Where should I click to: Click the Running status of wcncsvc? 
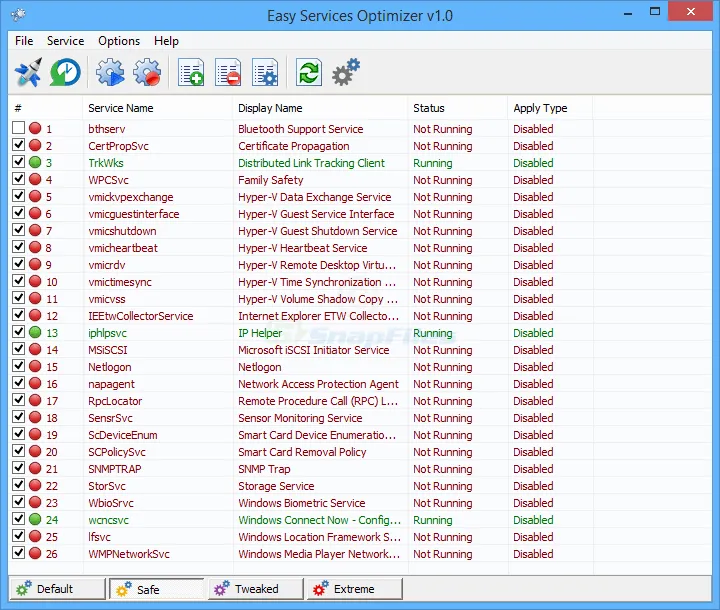[x=433, y=520]
